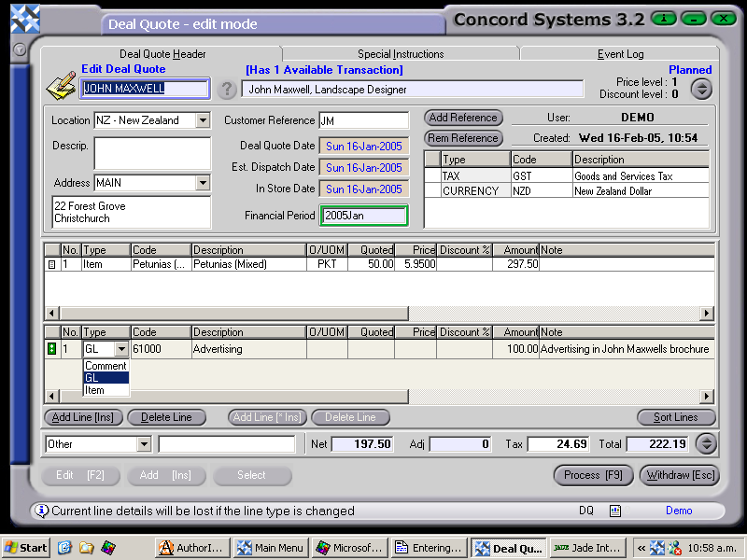Launch Internet Explorer from the quick launch bar
The width and height of the screenshot is (747, 560).
(64, 548)
